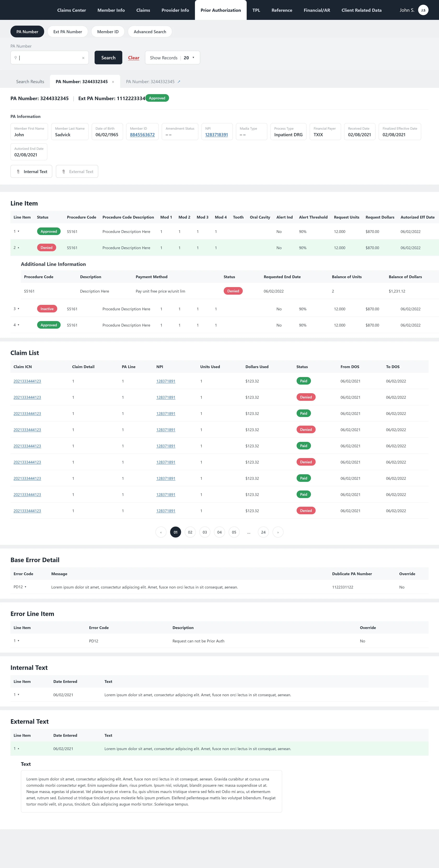Click the dark Search button
Screen dimensions: 439x868
tap(108, 58)
